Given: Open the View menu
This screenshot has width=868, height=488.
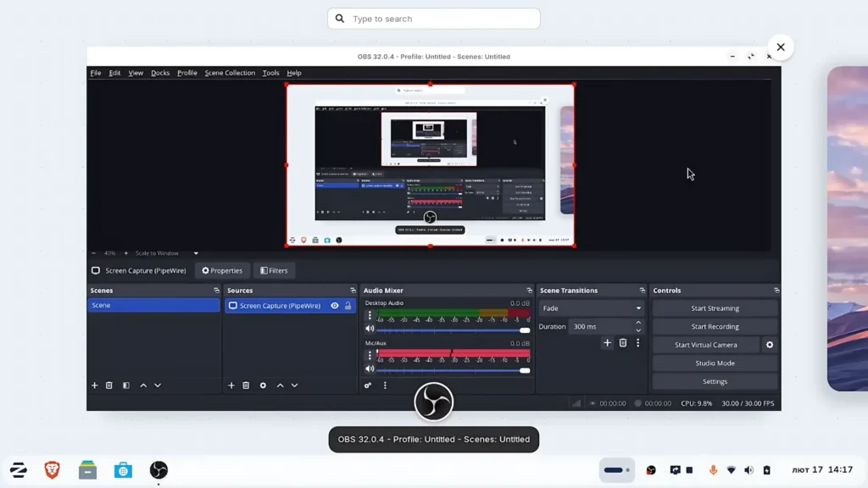Looking at the screenshot, I should [136, 73].
